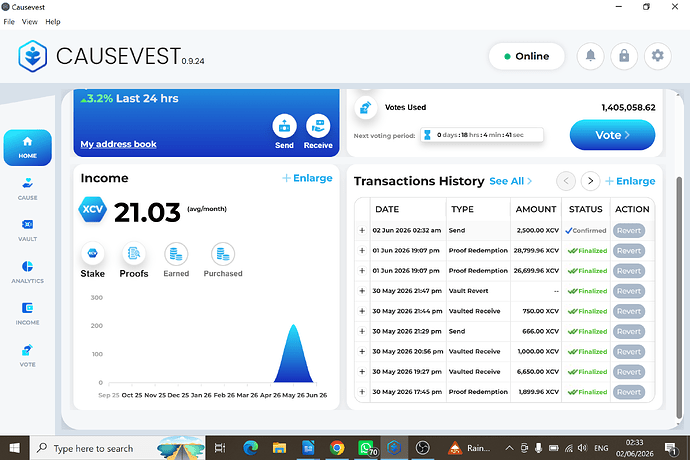The height and width of the screenshot is (460, 690).
Task: Click the STATUS column header
Action: coord(585,209)
